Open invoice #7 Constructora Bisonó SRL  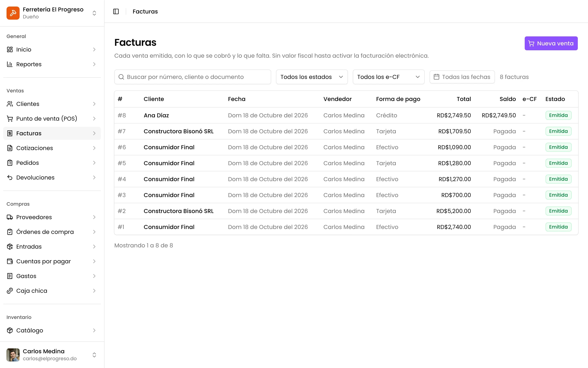pos(346,131)
